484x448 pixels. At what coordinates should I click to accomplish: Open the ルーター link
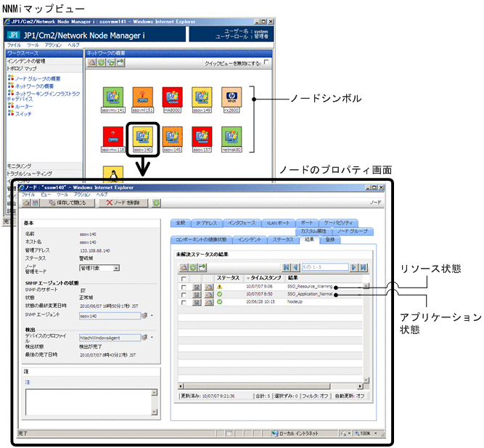[24, 106]
